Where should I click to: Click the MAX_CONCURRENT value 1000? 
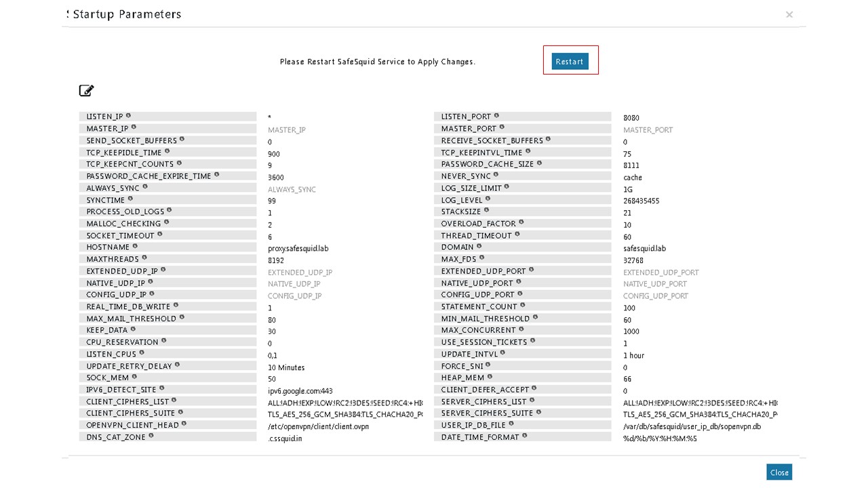click(x=630, y=331)
